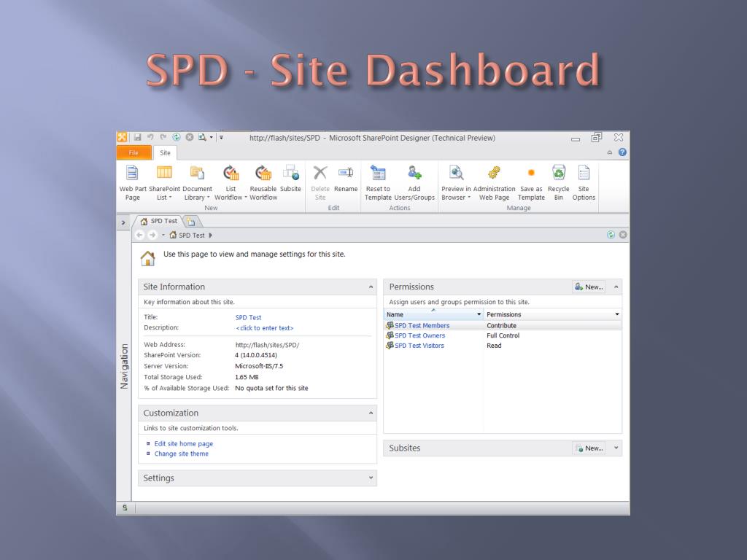Customize the Quick Access Toolbar dropdown
Screen dimensions: 747x560
click(221, 138)
